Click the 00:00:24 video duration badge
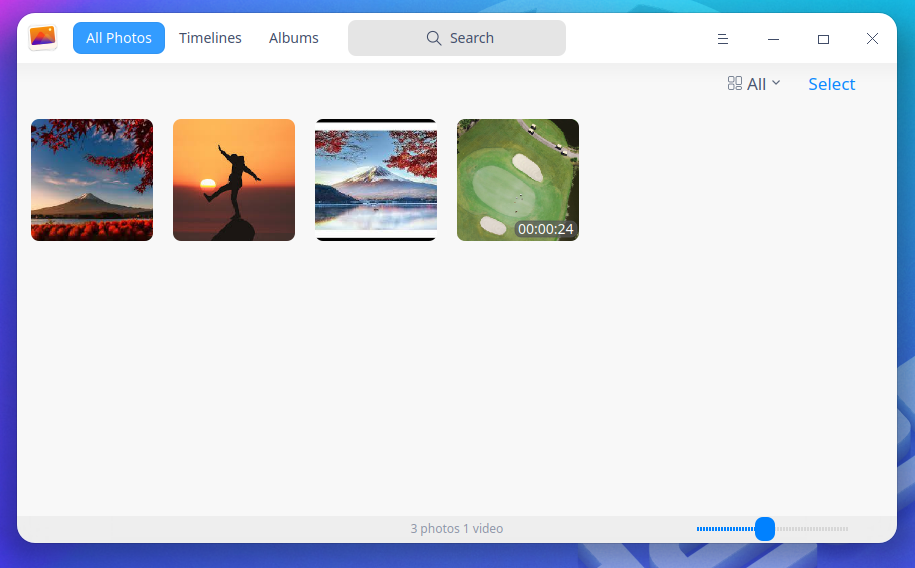 click(545, 230)
